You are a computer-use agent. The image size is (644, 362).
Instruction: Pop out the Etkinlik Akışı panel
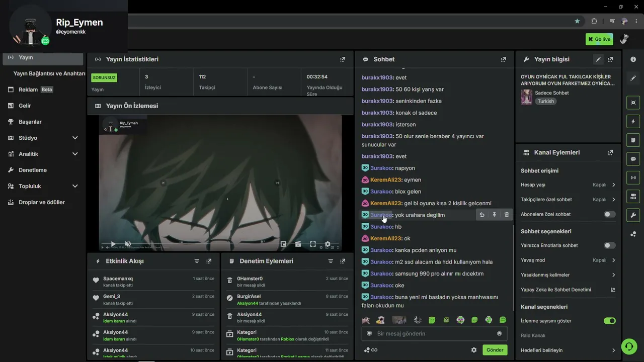(x=209, y=261)
